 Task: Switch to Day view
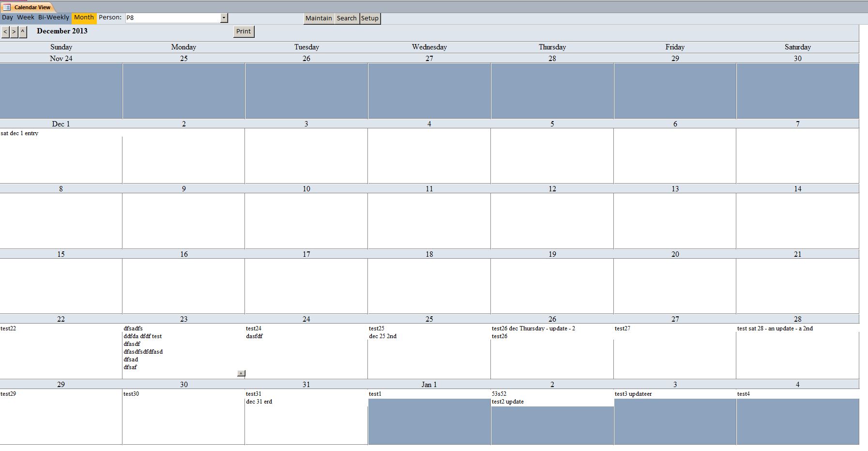(7, 17)
